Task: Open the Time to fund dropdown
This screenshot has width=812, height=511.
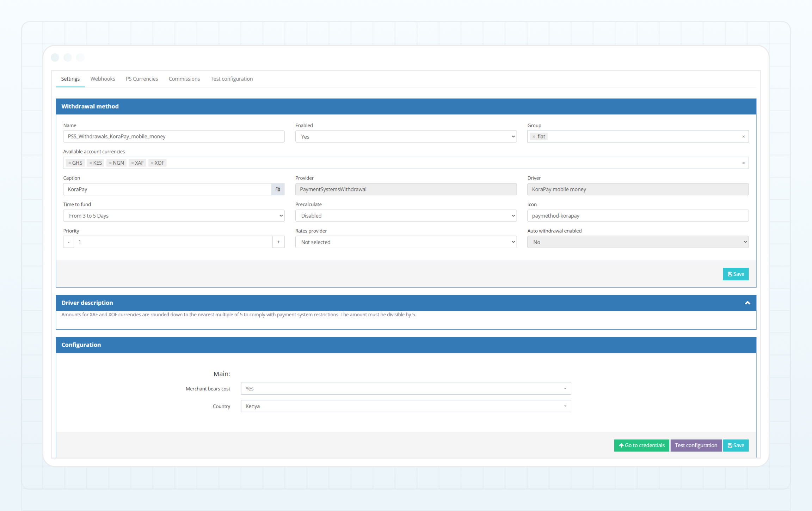Action: pos(174,216)
